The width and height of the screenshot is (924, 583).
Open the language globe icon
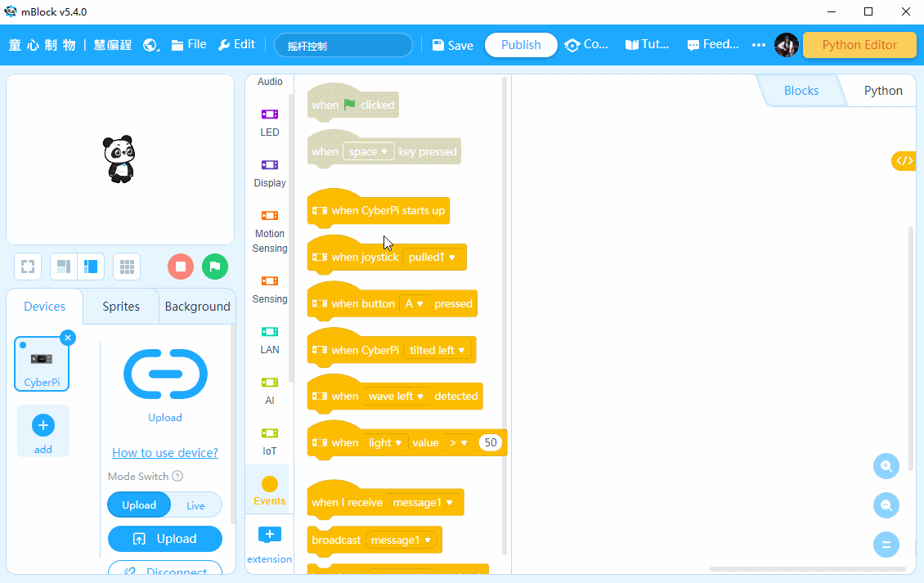pos(150,45)
